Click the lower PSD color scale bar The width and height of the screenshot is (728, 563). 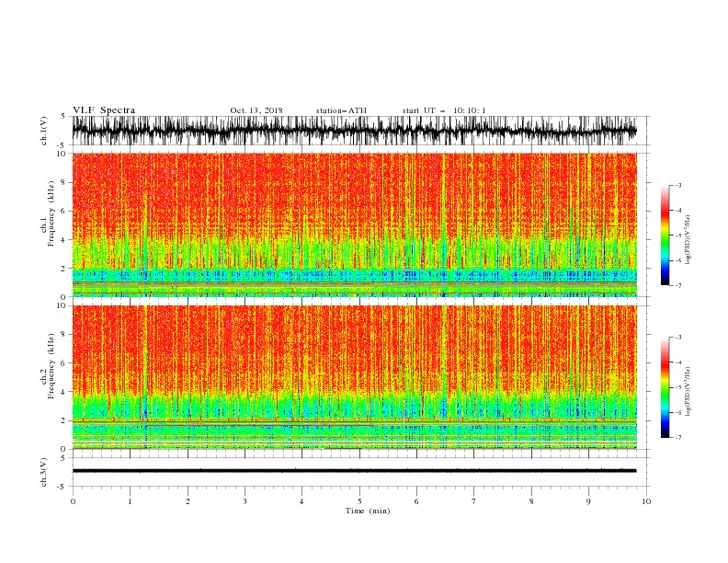coord(665,387)
